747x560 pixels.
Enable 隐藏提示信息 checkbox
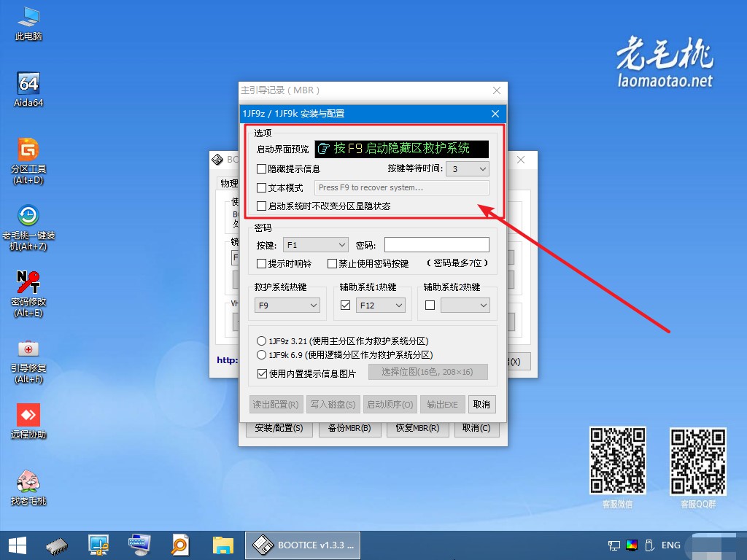pos(261,168)
